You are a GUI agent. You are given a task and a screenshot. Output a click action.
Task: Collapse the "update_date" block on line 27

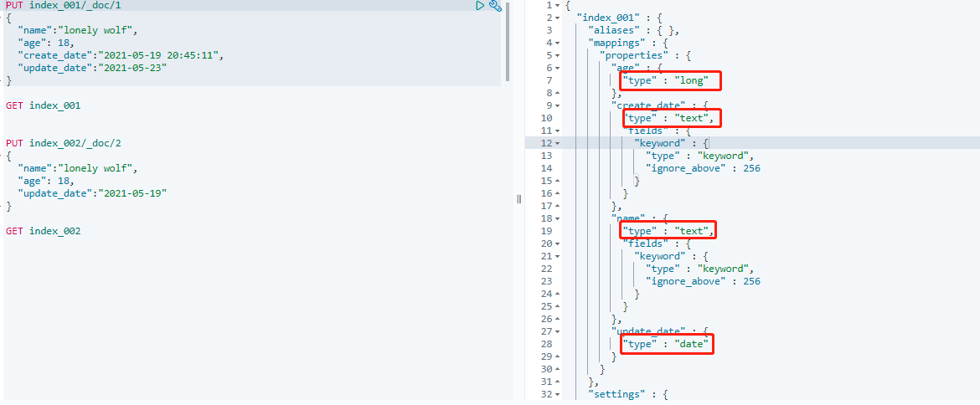pos(558,331)
